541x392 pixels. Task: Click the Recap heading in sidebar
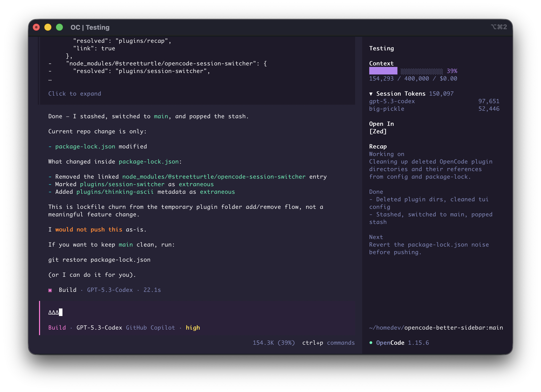click(x=378, y=146)
